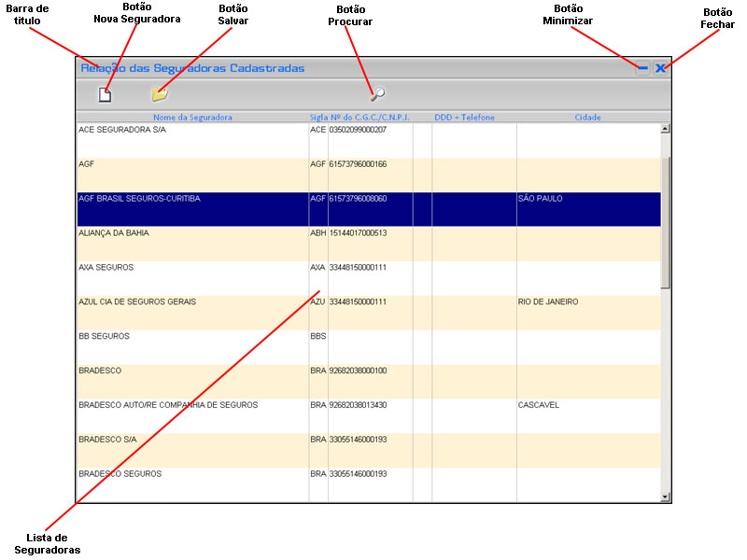Sort by Nome da Seguradora column header
This screenshot has height=560, width=747.
click(192, 118)
